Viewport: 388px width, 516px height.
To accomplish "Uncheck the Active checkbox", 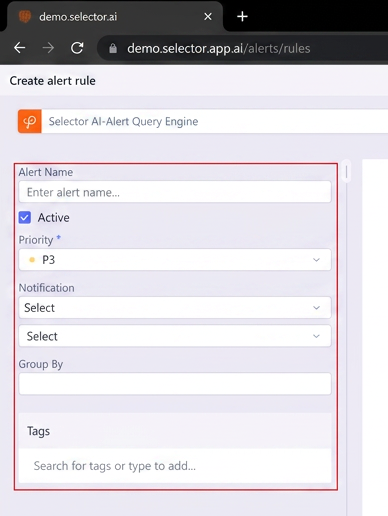I will (25, 218).
